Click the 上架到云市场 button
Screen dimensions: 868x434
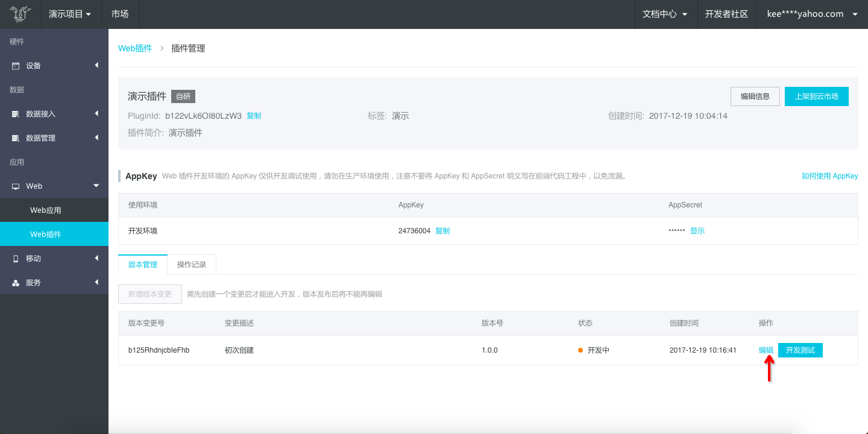(817, 96)
